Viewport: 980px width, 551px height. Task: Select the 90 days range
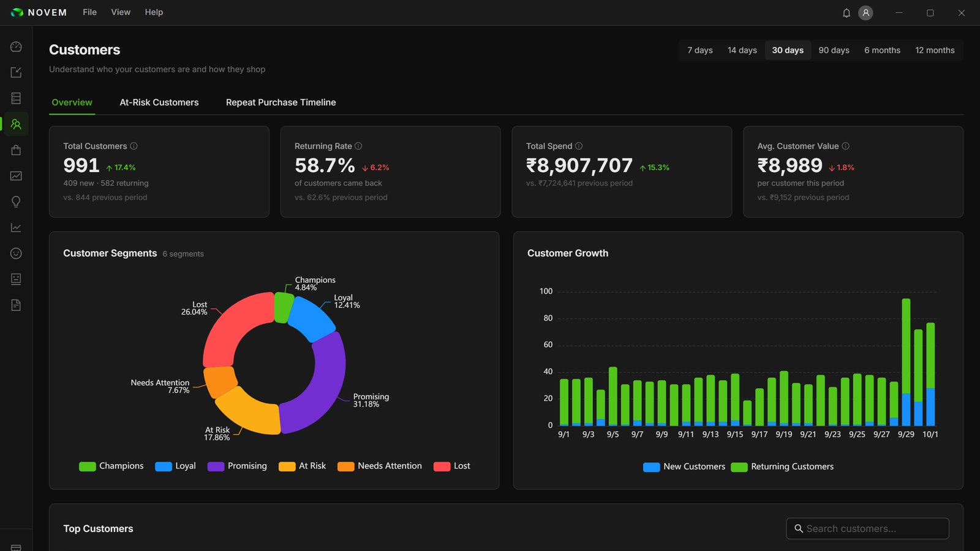click(834, 50)
